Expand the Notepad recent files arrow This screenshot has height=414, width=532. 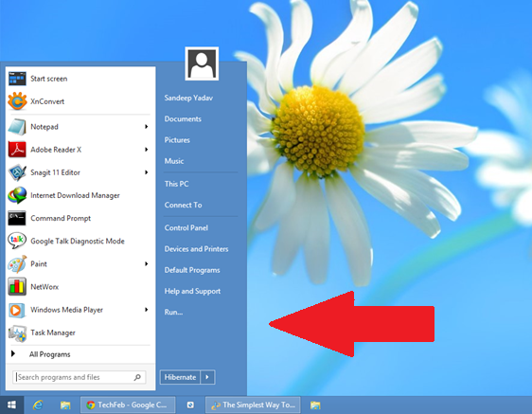click(147, 127)
